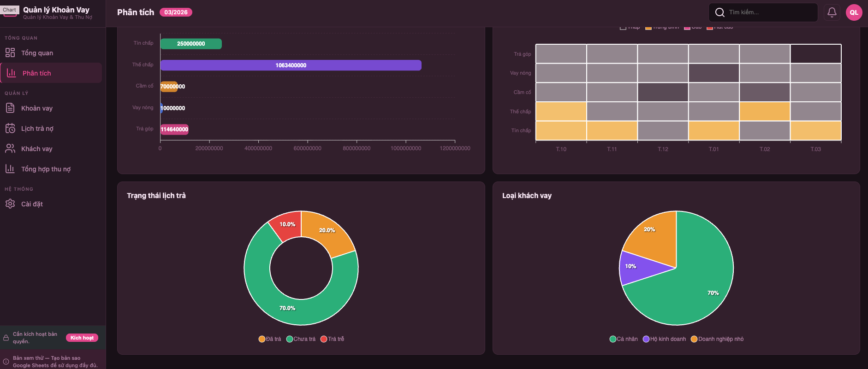
Task: Click the Khoản vay document icon
Action: click(10, 108)
